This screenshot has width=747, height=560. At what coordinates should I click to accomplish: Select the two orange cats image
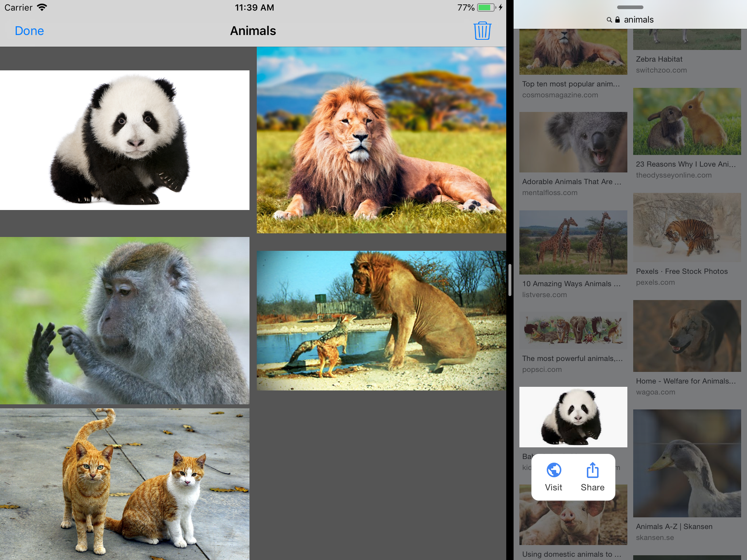125,484
